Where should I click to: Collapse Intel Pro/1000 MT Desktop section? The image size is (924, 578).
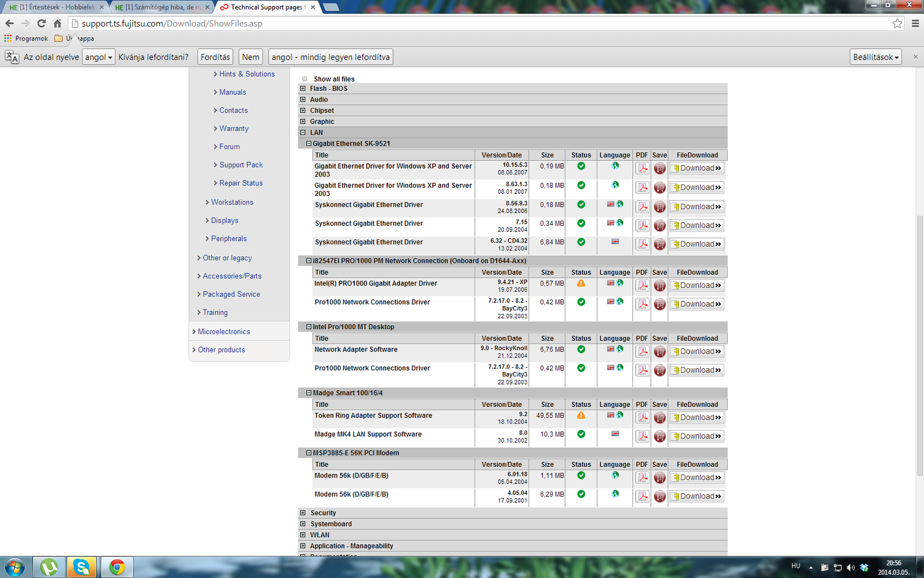pyautogui.click(x=309, y=327)
